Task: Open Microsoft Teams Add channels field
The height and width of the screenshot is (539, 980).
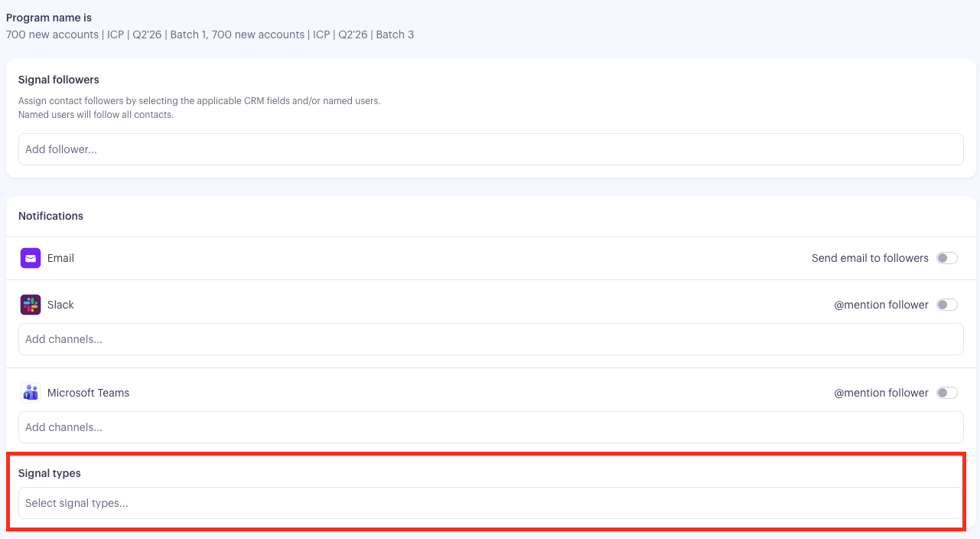Action: [x=491, y=427]
